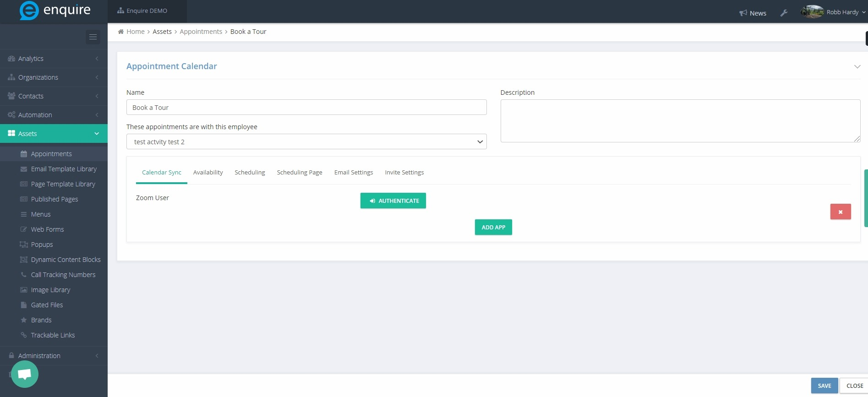The width and height of the screenshot is (868, 397).
Task: Go to Home breadcrumb link
Action: pos(136,32)
